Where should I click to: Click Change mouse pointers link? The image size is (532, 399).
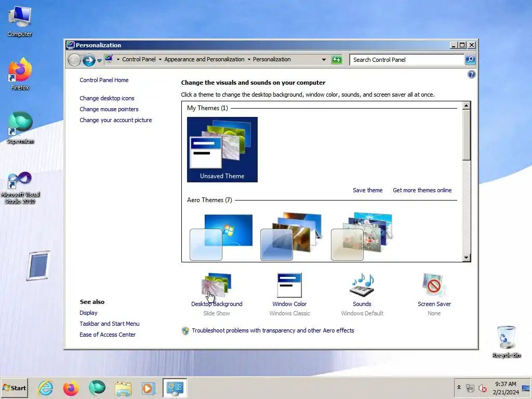click(109, 109)
